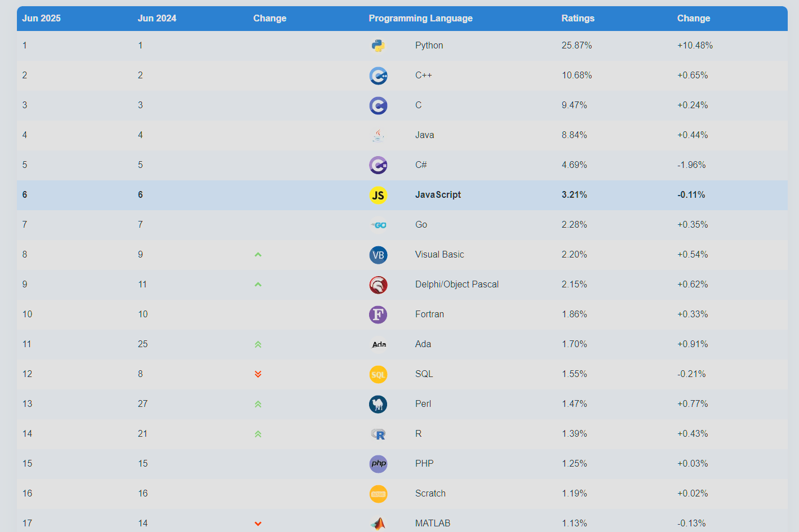Click the Python logo icon
This screenshot has height=532, width=799.
[378, 45]
